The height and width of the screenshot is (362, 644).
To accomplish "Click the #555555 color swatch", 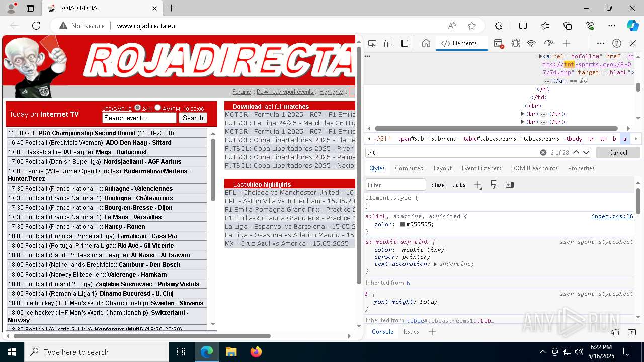I will click(403, 224).
